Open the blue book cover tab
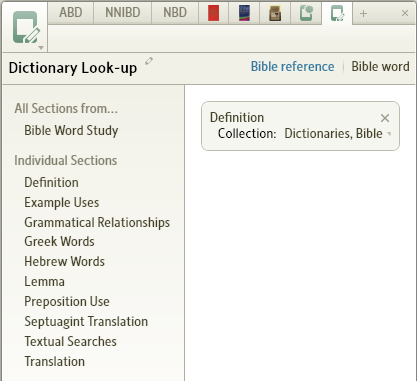This screenshot has height=381, width=417. [244, 13]
